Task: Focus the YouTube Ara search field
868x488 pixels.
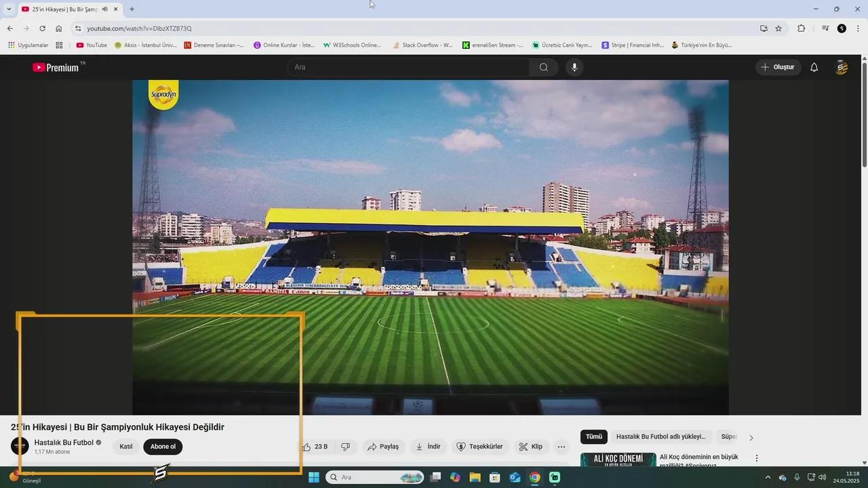Action: [x=407, y=67]
